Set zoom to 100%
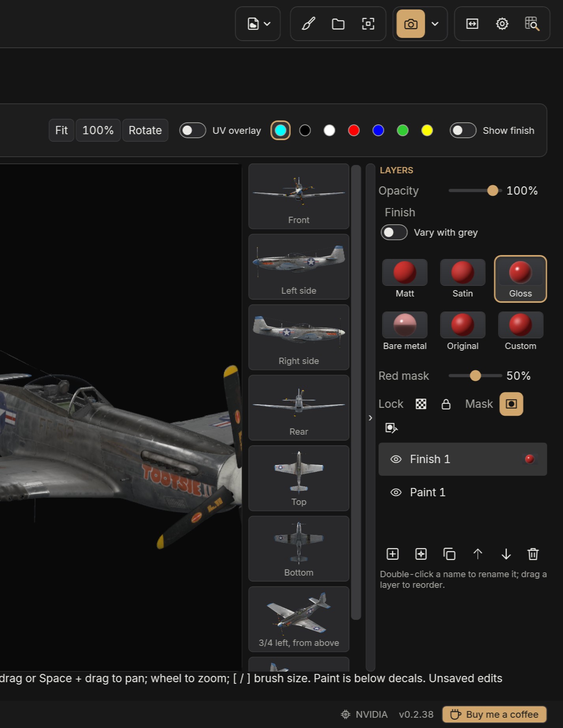The image size is (563, 728). click(98, 130)
